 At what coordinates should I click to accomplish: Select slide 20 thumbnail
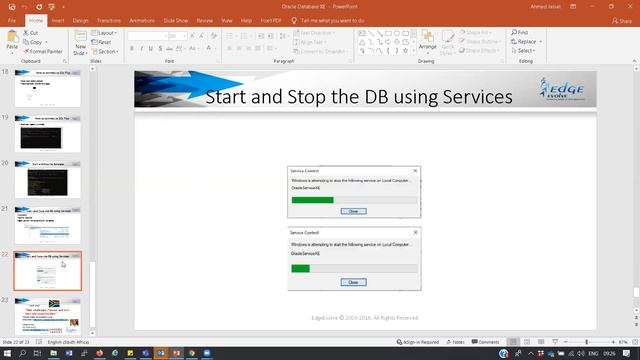[x=48, y=180]
